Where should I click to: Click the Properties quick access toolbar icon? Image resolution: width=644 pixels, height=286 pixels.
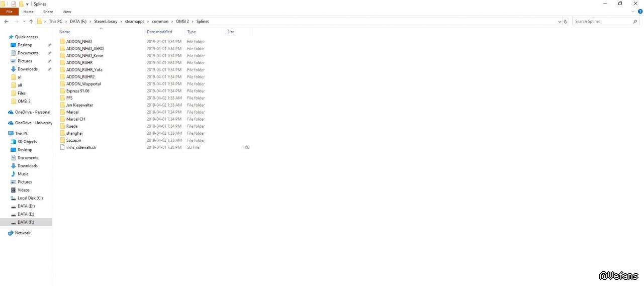click(x=14, y=4)
